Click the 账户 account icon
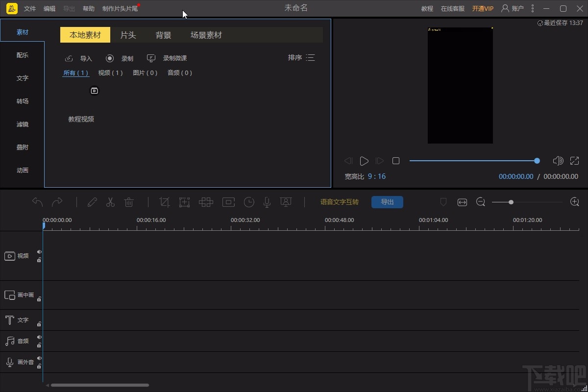The width and height of the screenshot is (588, 392). pos(505,8)
